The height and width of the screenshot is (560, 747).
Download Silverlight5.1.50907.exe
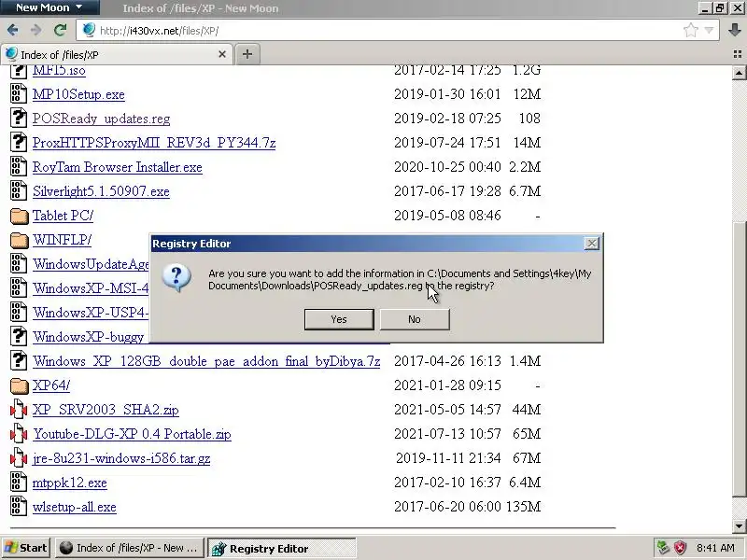coord(101,191)
